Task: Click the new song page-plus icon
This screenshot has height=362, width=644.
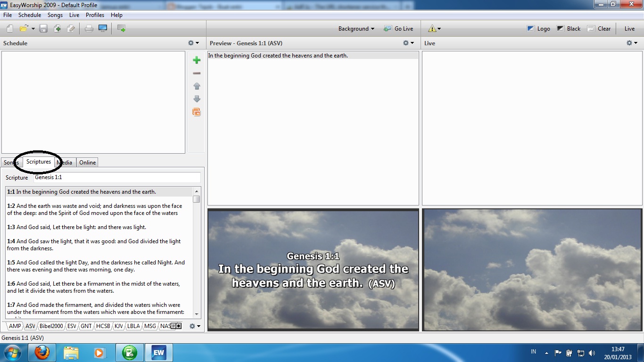Action: point(57,29)
